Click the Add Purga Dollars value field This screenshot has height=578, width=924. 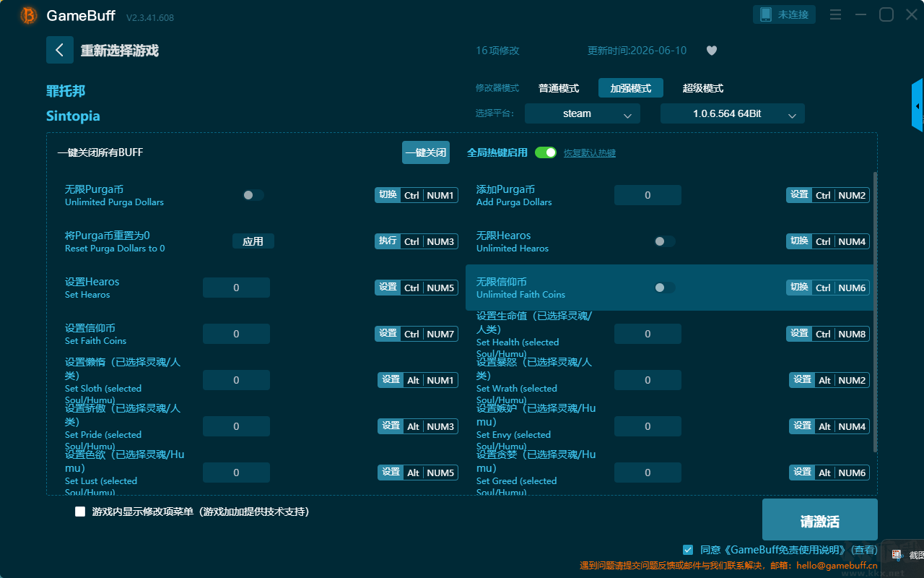tap(648, 195)
